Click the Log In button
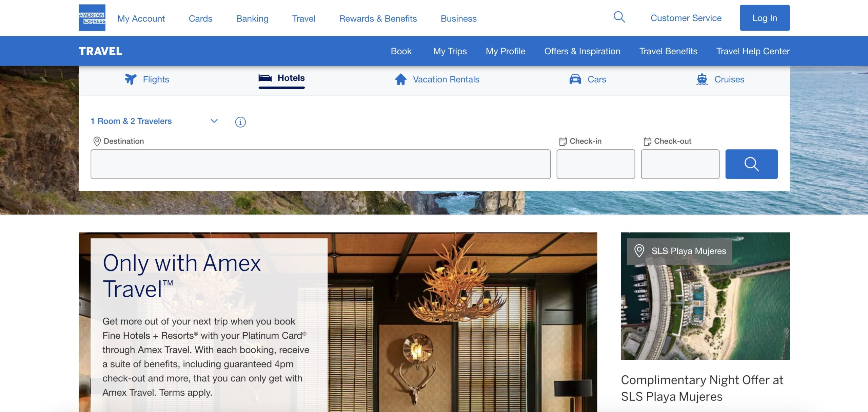This screenshot has height=412, width=868. point(764,18)
